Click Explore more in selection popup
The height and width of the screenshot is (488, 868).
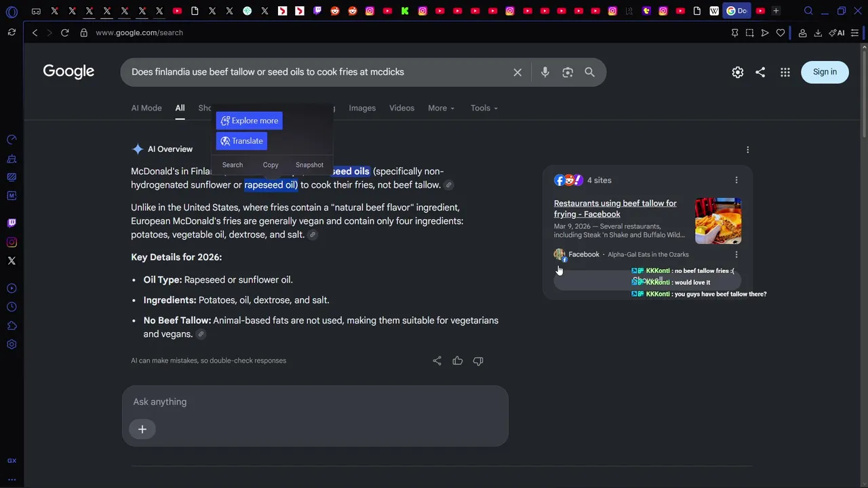250,121
